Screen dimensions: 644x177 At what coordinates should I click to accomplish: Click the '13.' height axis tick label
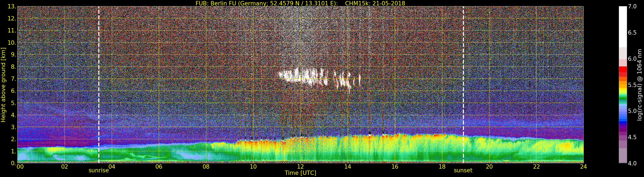coord(12,6)
